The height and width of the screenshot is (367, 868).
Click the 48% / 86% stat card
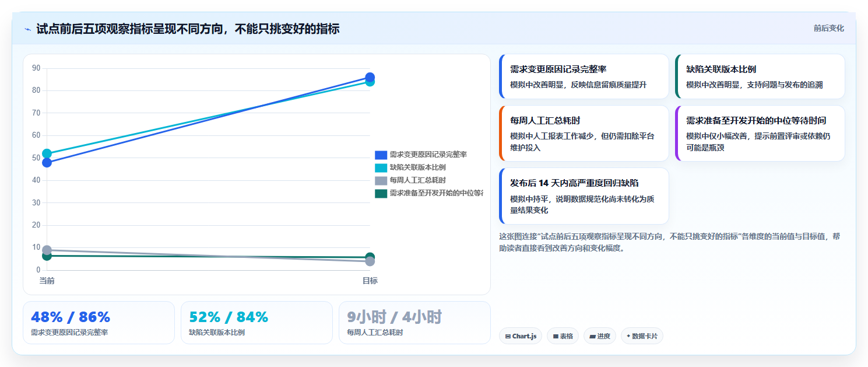[99, 323]
